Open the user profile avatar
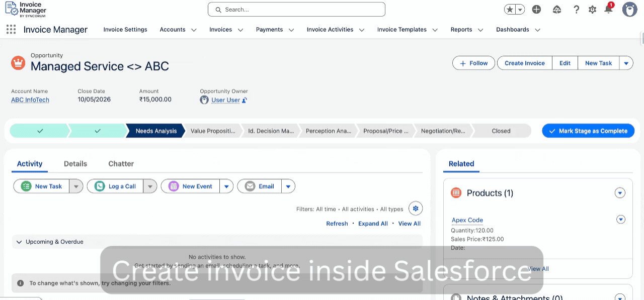Screen dimensions: 644x300 (630, 10)
